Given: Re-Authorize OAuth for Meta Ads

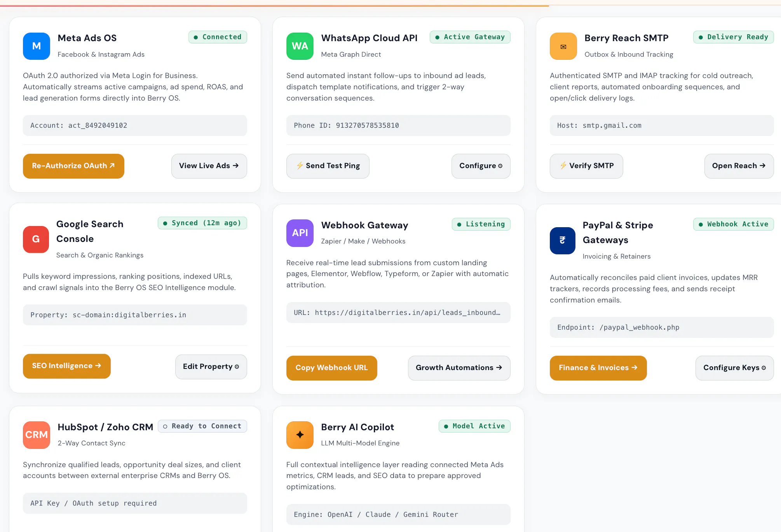Looking at the screenshot, I should tap(73, 166).
